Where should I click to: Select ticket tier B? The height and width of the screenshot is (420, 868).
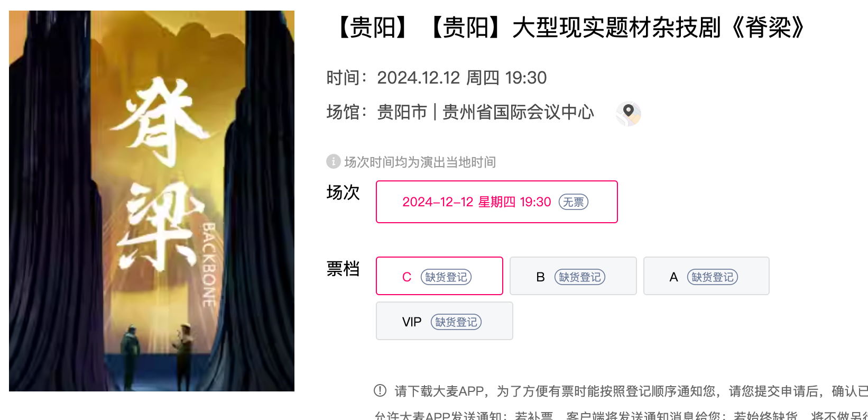point(573,276)
